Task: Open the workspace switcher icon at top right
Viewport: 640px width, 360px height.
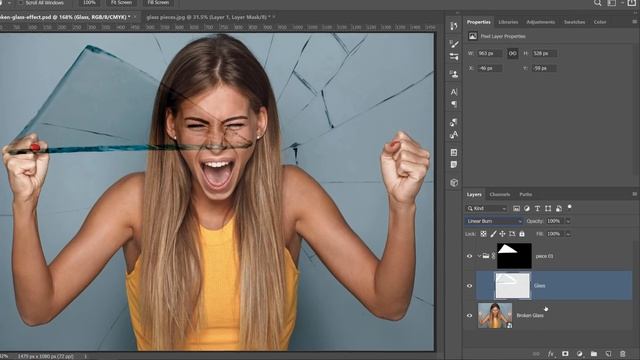Action: [611, 3]
